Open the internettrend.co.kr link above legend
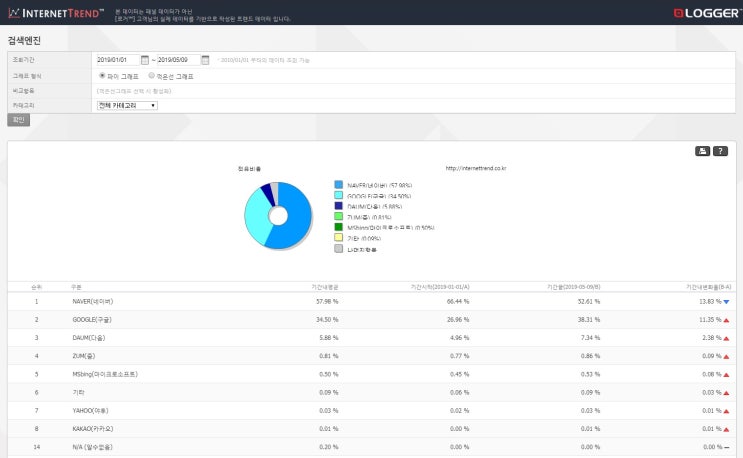Viewport: 743px width, 458px height. pyautogui.click(x=476, y=168)
